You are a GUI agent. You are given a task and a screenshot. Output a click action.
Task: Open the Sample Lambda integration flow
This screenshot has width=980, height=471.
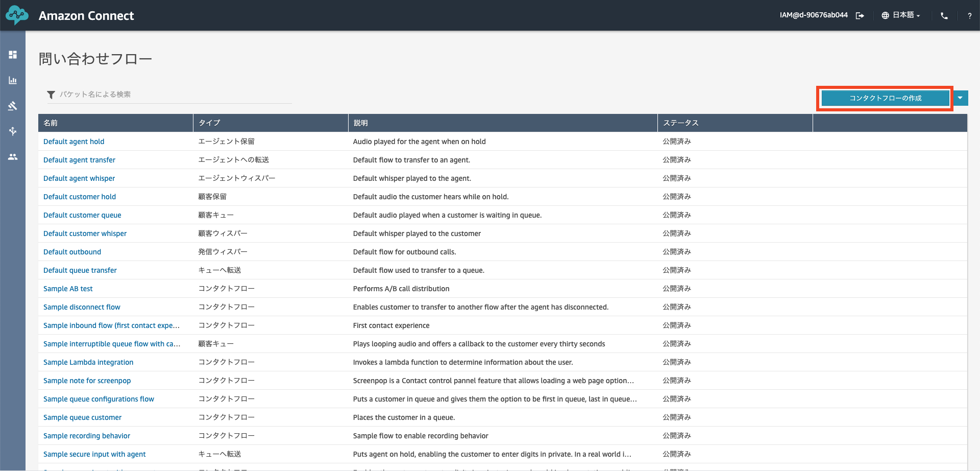tap(88, 362)
